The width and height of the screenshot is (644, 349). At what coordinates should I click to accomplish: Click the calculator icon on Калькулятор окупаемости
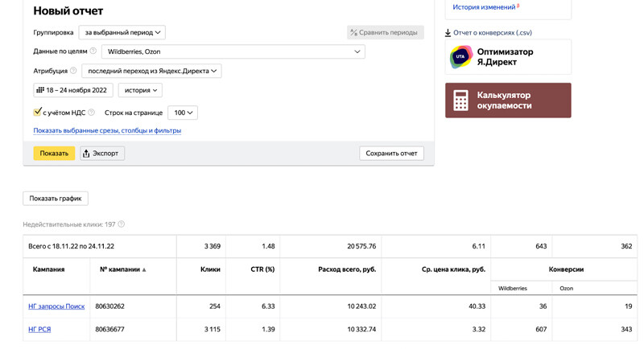(460, 101)
